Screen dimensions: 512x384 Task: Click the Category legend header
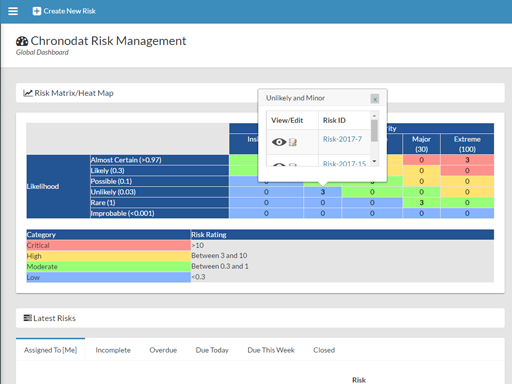(109, 235)
